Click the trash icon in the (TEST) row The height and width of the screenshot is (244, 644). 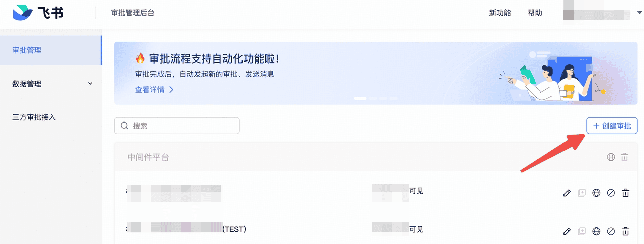point(625,232)
